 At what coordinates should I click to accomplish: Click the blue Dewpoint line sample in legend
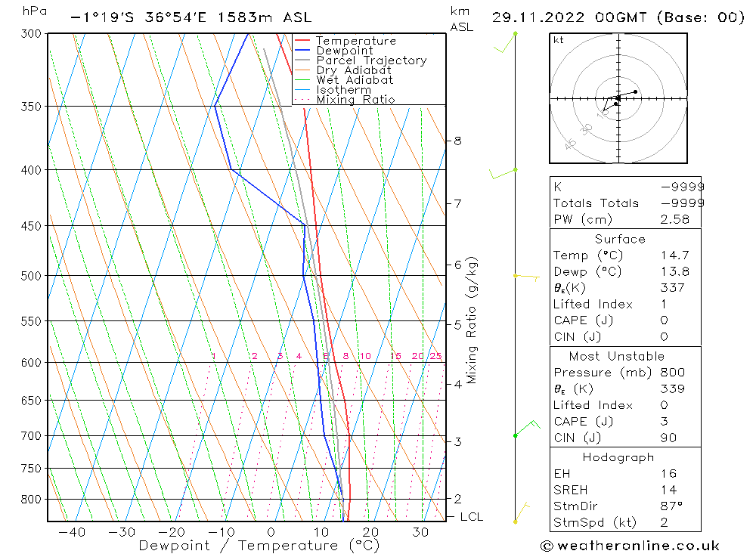point(302,50)
